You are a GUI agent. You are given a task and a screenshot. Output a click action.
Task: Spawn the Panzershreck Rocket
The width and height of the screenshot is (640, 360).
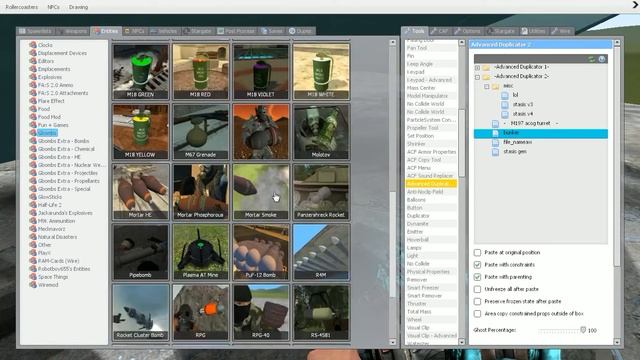(321, 192)
